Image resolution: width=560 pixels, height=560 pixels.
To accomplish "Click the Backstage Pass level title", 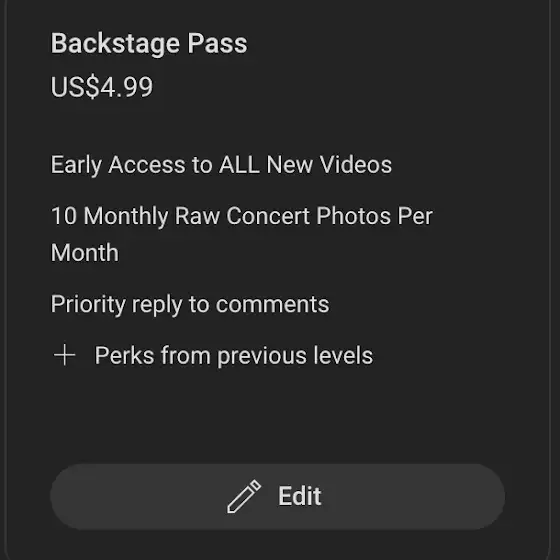I will pyautogui.click(x=149, y=43).
